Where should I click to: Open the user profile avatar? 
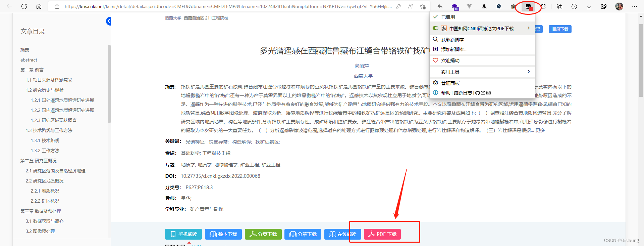tap(619, 6)
